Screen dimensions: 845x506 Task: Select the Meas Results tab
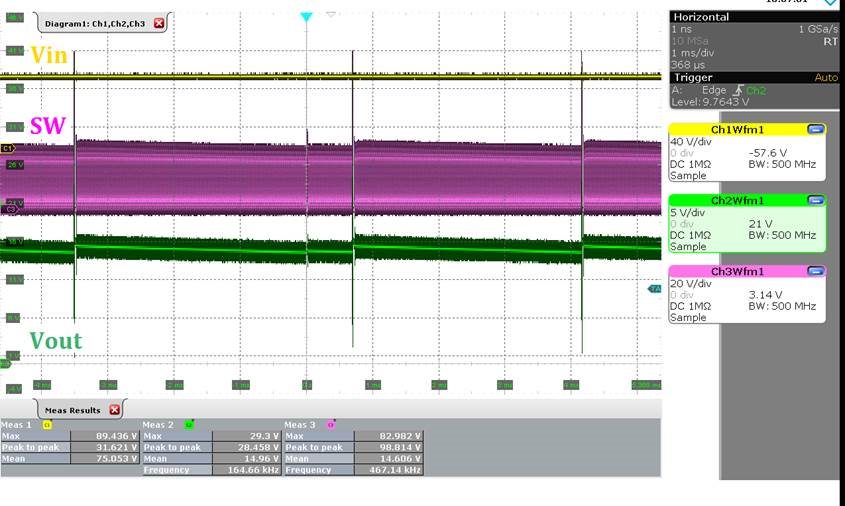click(x=73, y=410)
